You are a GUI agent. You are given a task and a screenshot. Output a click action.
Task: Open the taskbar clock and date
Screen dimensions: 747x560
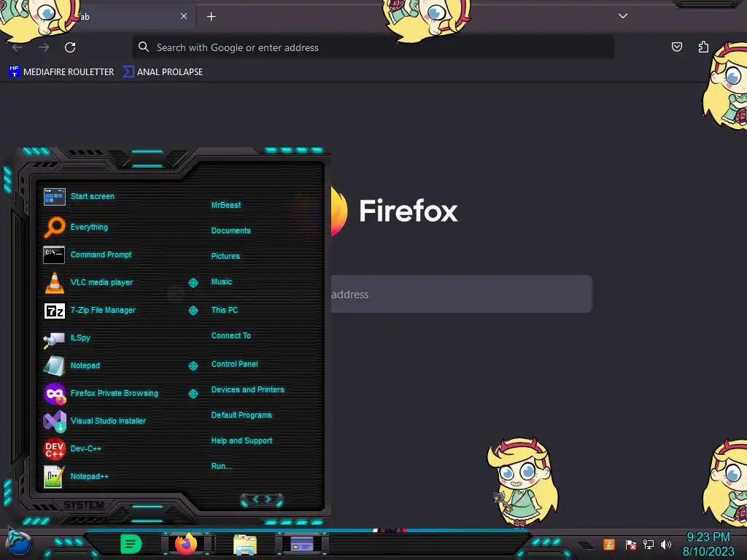click(x=708, y=544)
